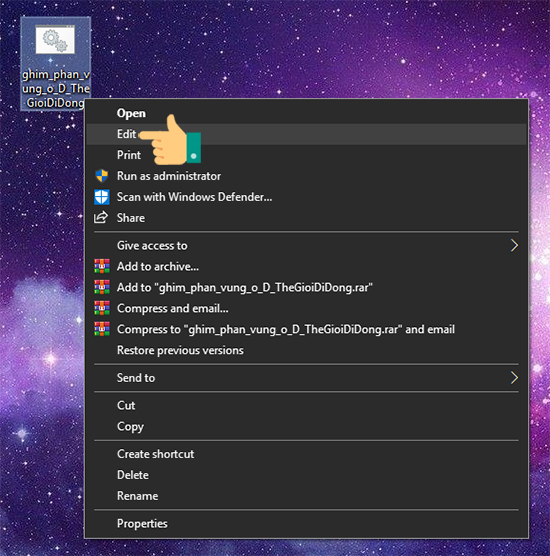Click the desktop file's name label
550x556 pixels.
(x=56, y=89)
